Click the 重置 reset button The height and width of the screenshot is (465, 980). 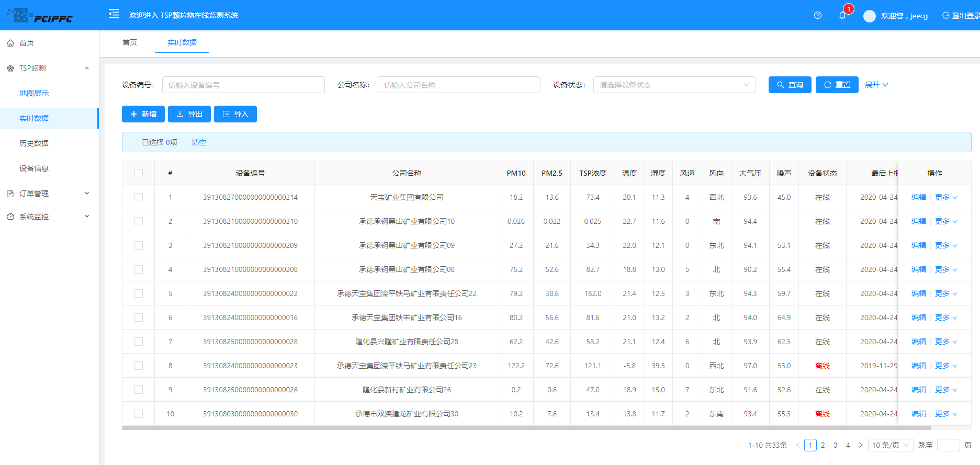click(x=837, y=85)
